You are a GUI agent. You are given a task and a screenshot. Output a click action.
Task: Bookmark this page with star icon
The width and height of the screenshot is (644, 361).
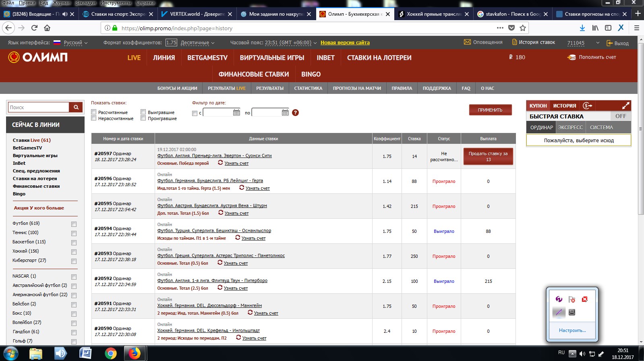(523, 28)
